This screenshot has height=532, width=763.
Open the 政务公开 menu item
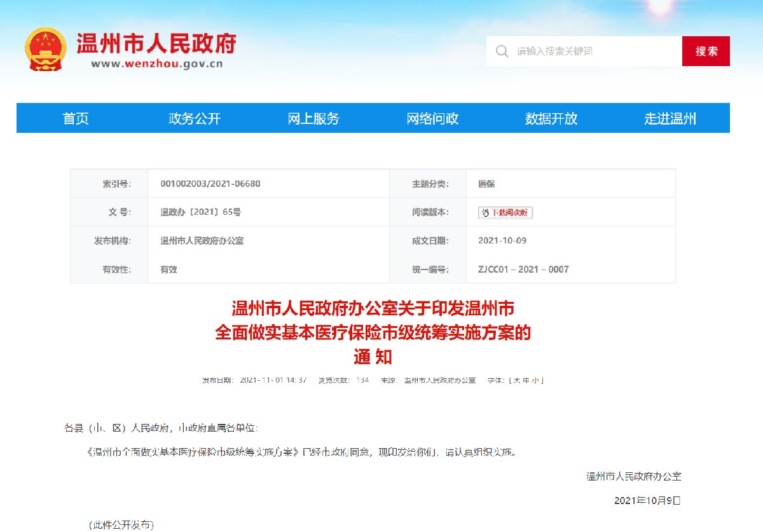[194, 118]
